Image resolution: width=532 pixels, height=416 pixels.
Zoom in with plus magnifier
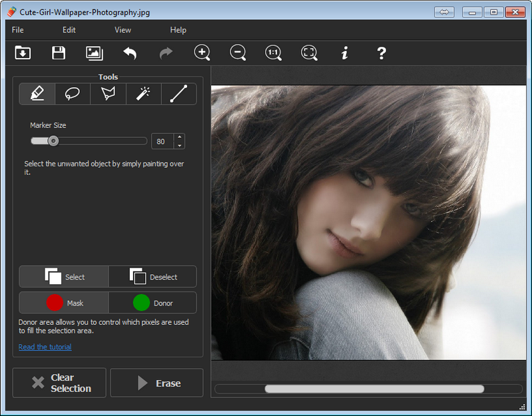[202, 53]
